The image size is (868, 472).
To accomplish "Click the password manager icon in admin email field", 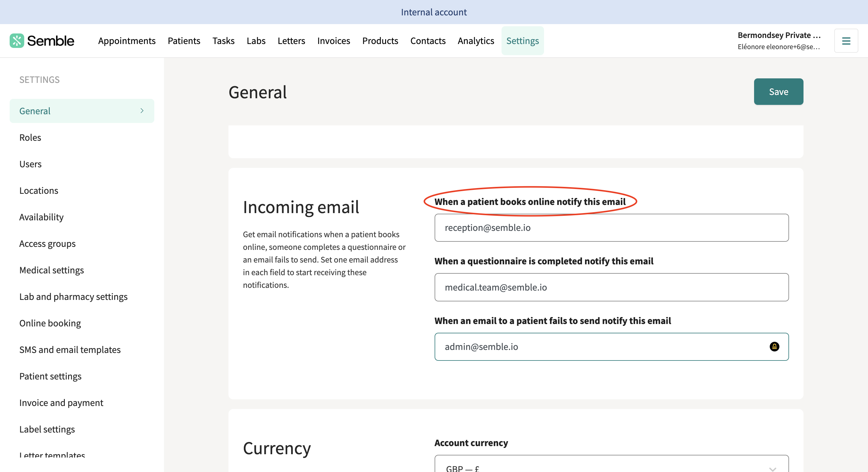I will [774, 347].
